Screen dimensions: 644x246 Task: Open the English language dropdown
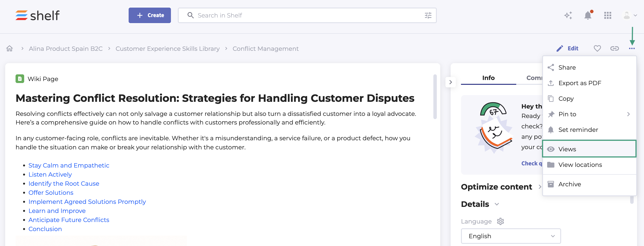click(510, 236)
